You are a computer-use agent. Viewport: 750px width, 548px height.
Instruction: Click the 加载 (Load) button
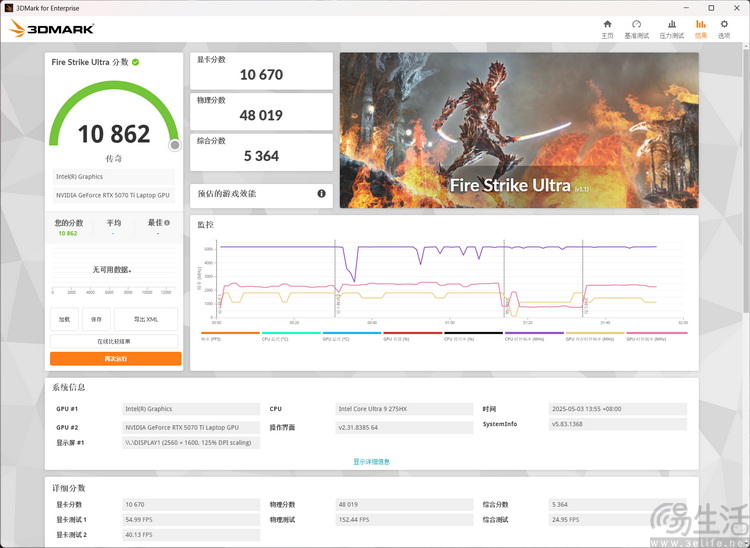click(x=64, y=319)
